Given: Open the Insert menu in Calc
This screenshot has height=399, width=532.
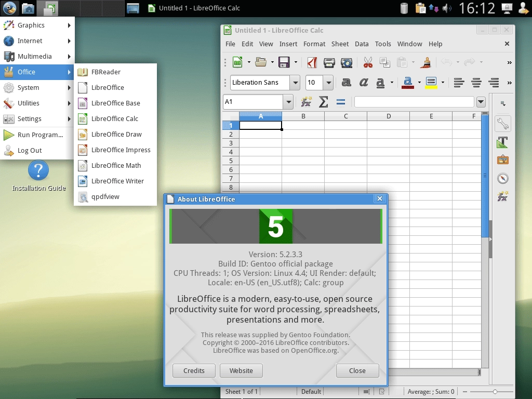Looking at the screenshot, I should pos(288,44).
